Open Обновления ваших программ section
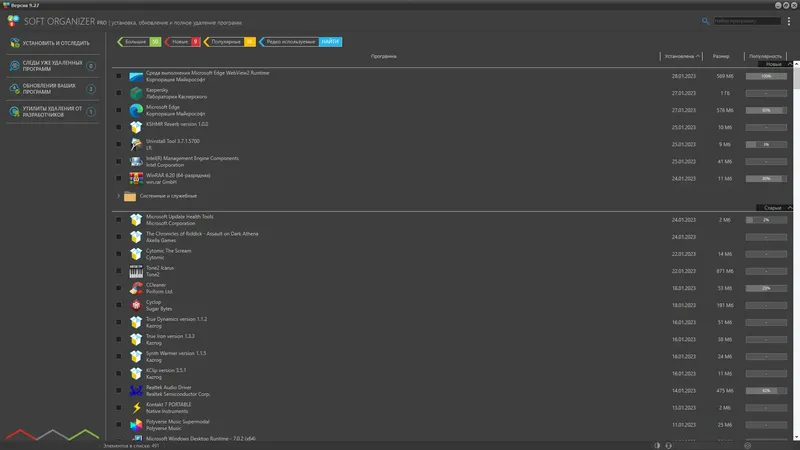Viewport: 800px width, 450px height. [53, 89]
